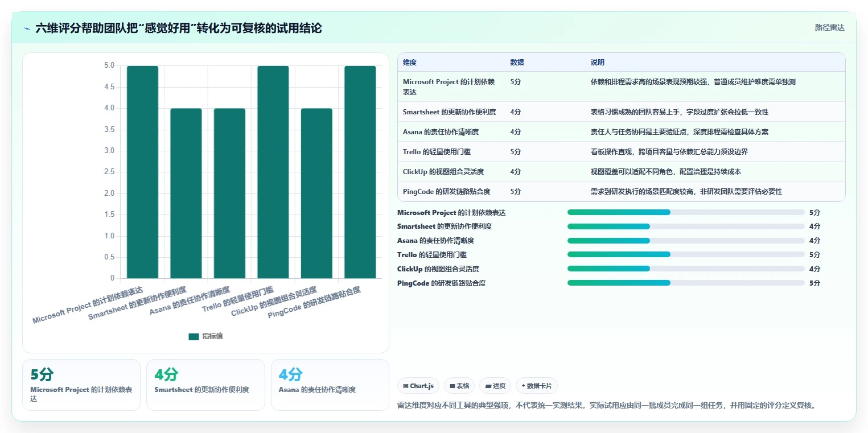Image resolution: width=868 pixels, height=433 pixels.
Task: Click the lightning icon beside the title
Action: pyautogui.click(x=27, y=28)
